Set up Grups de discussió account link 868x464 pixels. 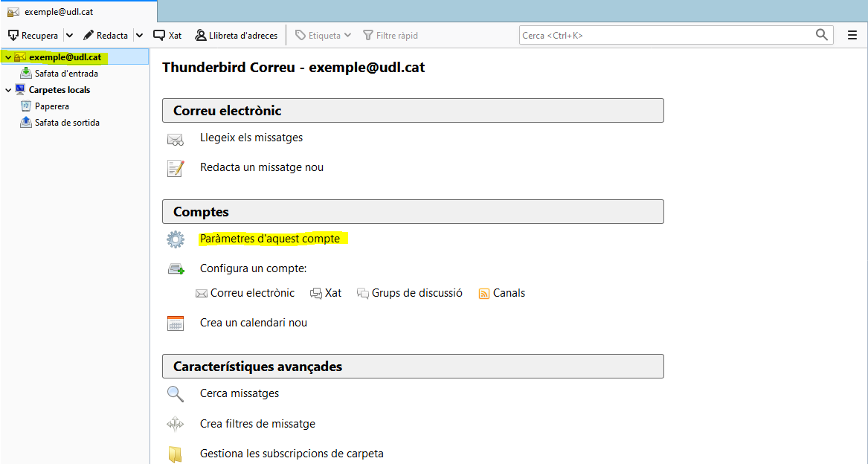pyautogui.click(x=417, y=293)
